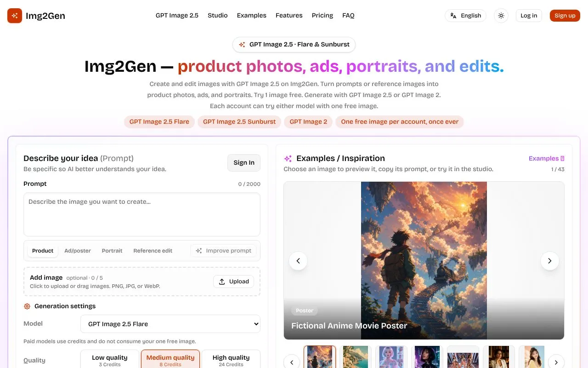Viewport: 588px width, 368px height.
Task: Click the GPT Image 2.5 · Flare & Sunburst badge
Action: (x=294, y=45)
